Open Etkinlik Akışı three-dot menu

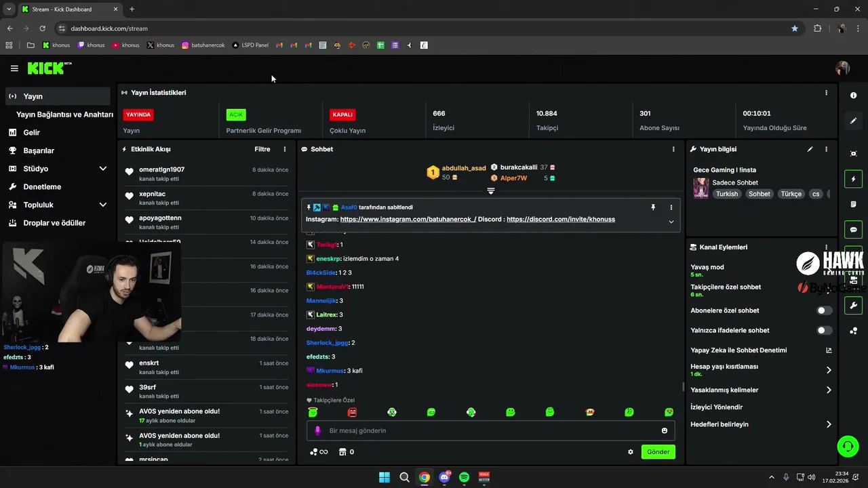[285, 149]
